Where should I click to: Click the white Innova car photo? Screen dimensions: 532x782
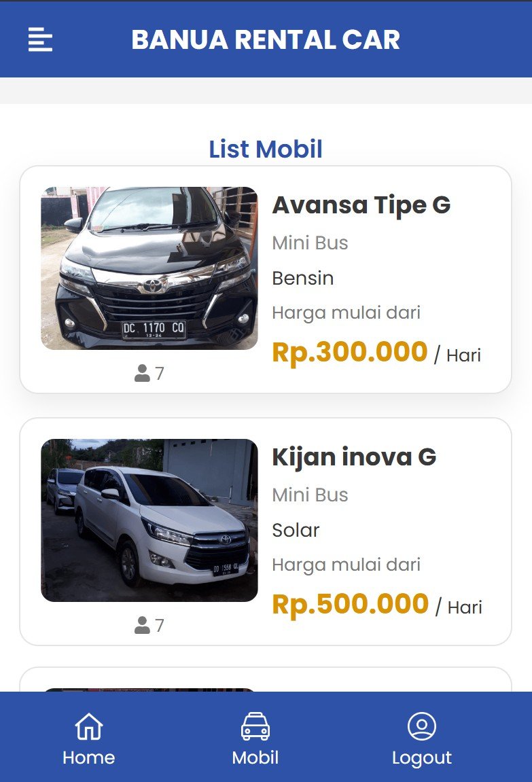point(149,520)
